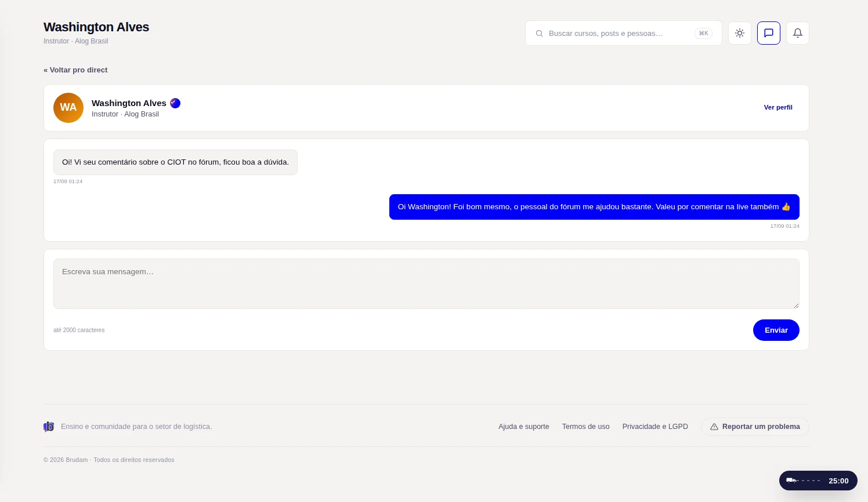
Task: Click the WA avatar circle
Action: [68, 108]
